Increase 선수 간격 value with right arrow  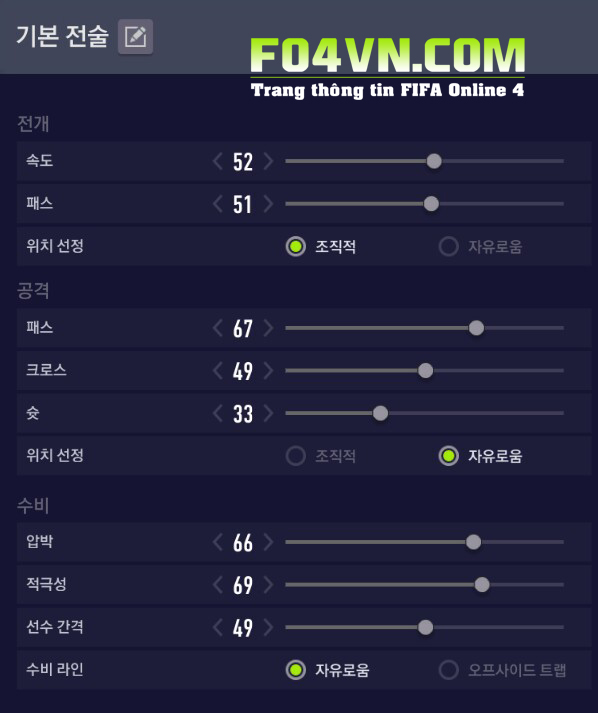point(268,628)
